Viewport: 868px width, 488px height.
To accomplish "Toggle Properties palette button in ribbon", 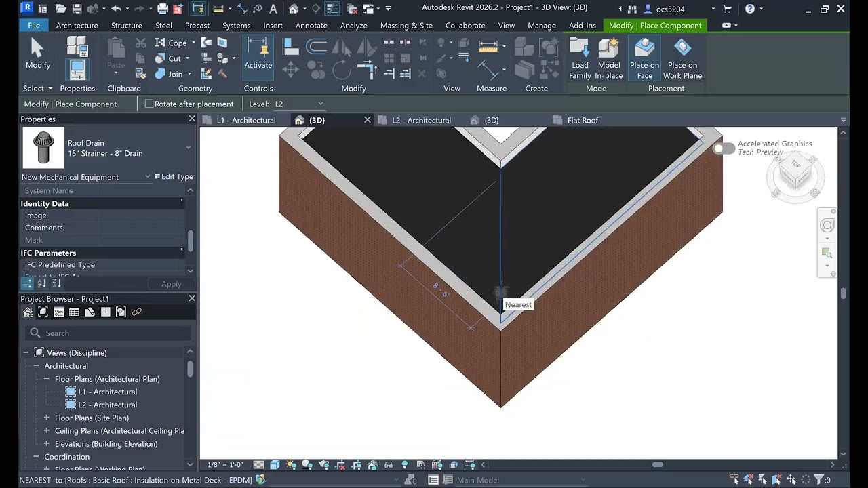I will [x=77, y=69].
